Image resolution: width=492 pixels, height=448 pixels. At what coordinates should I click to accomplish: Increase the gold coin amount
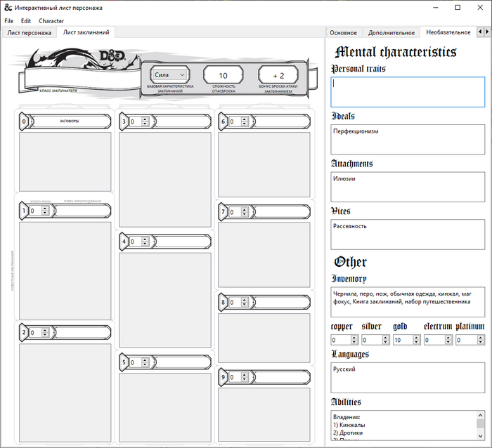(x=416, y=337)
